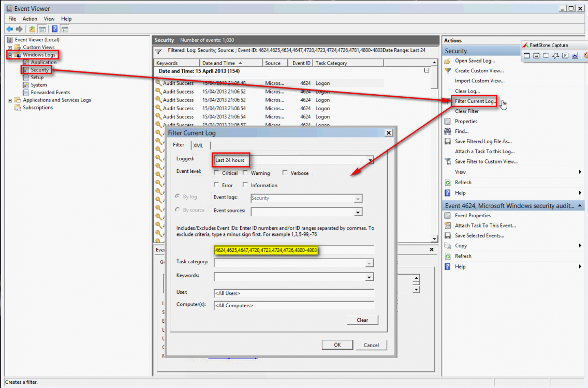Click the Event IDs input field
Viewport: 588px width, 388px height.
(293, 250)
